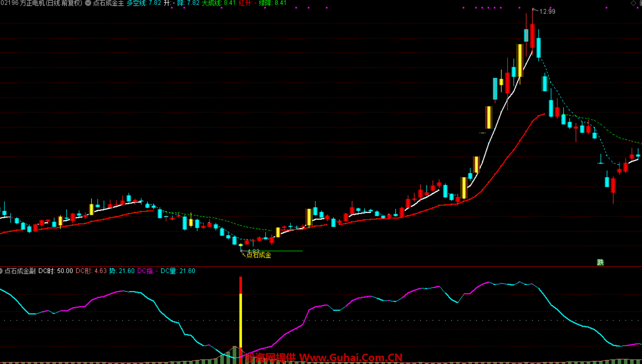
Task: Click the 大成线 8.41 legend label
Action: click(218, 3)
